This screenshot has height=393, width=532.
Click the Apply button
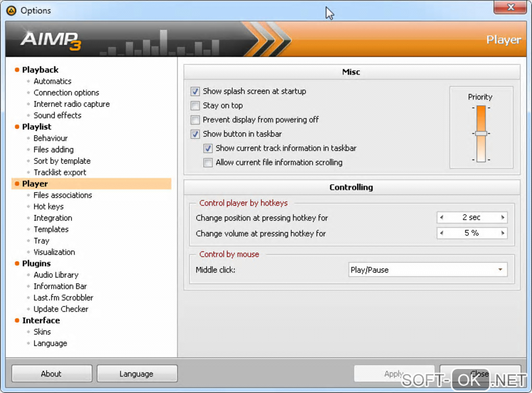(x=394, y=374)
